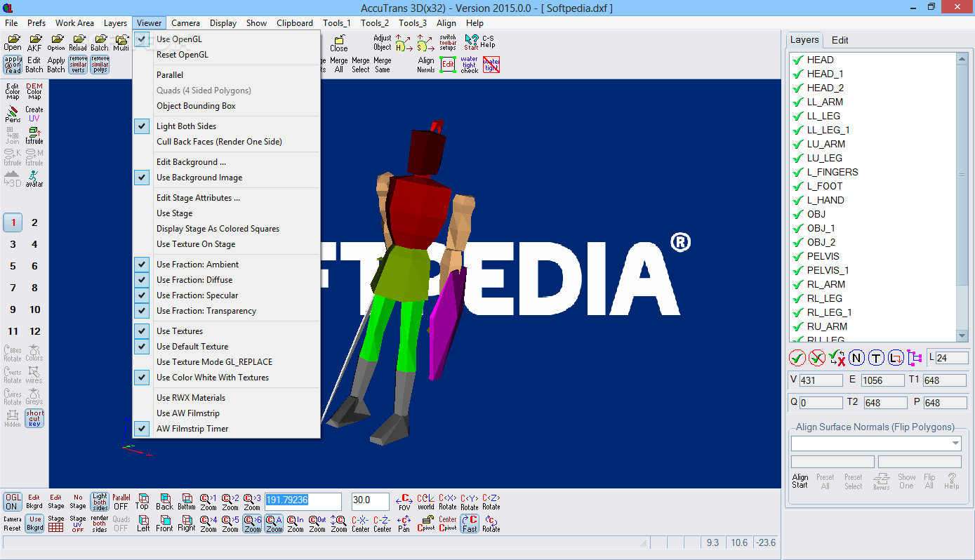The width and height of the screenshot is (975, 560).
Task: Click the remove similar verts button
Action: tap(78, 65)
